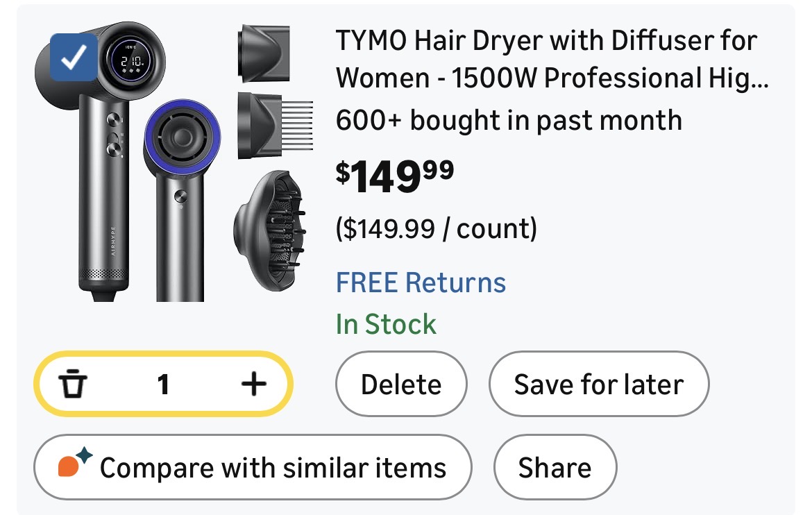Click the 600+ bought in past month text
Viewport: 812px width, 515px height.
tap(509, 120)
